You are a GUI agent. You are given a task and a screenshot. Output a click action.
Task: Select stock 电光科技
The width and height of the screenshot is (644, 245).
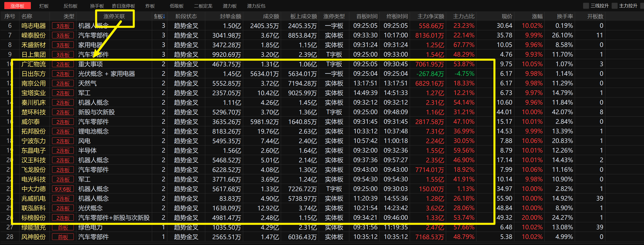pyautogui.click(x=34, y=179)
